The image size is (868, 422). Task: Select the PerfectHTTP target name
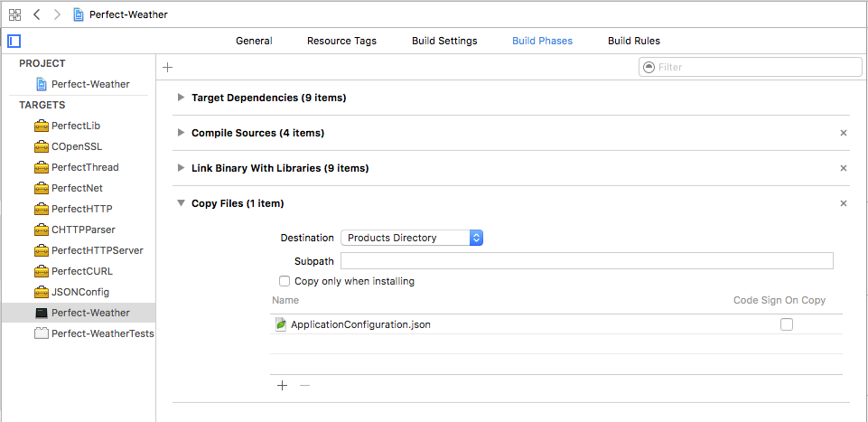(x=82, y=210)
